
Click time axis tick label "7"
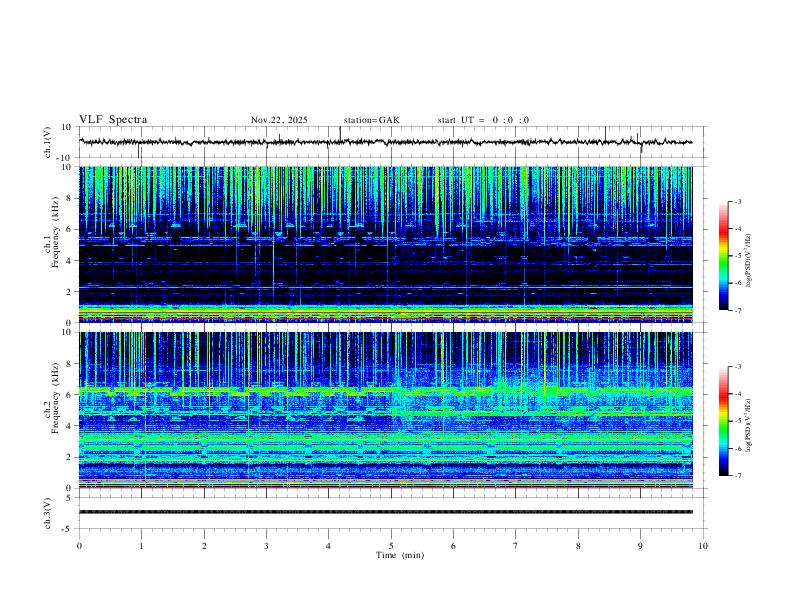516,546
